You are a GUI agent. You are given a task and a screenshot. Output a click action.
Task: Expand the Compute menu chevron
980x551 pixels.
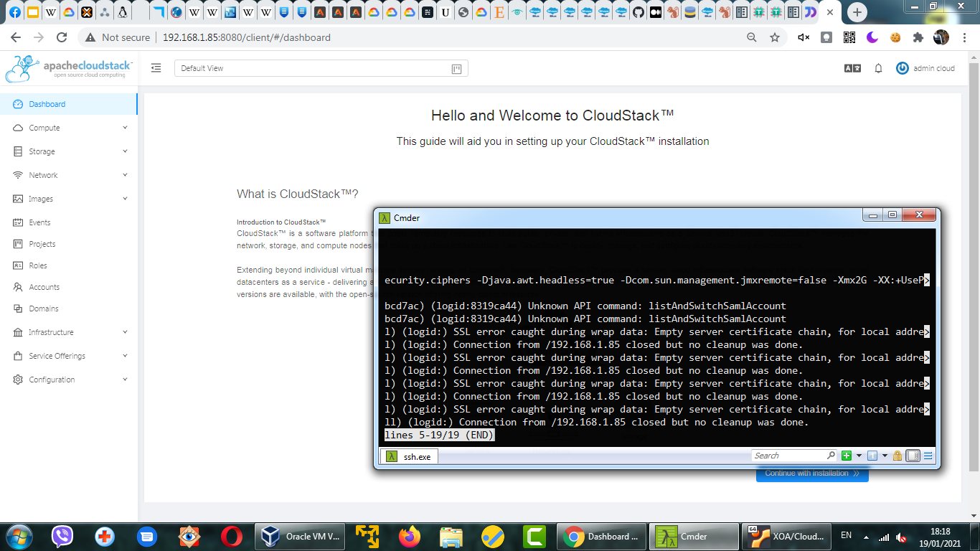pos(125,128)
